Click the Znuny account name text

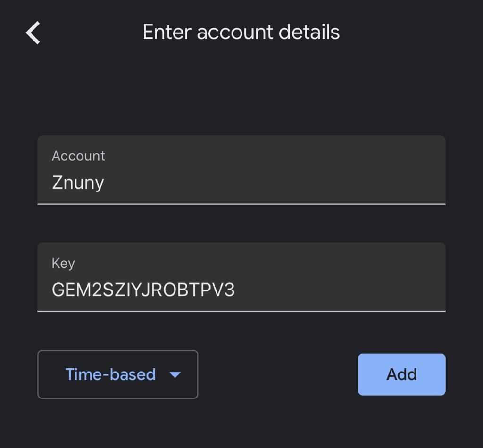coord(78,183)
